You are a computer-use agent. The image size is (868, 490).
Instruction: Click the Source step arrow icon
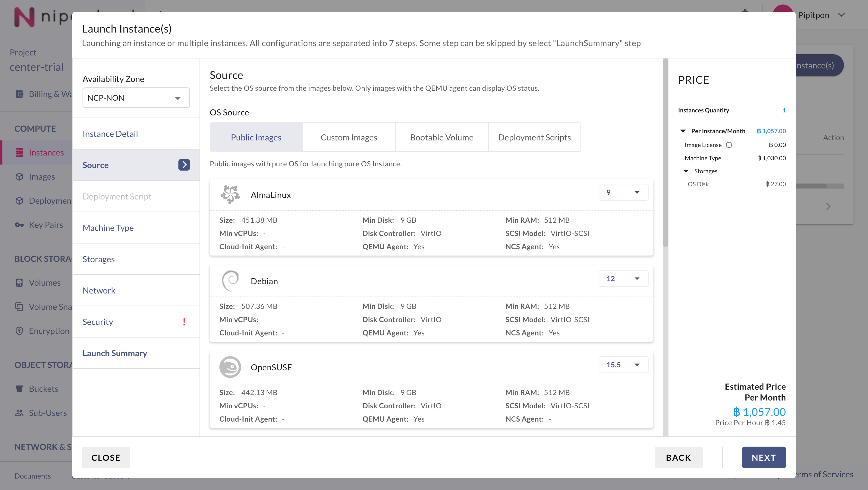coord(184,165)
